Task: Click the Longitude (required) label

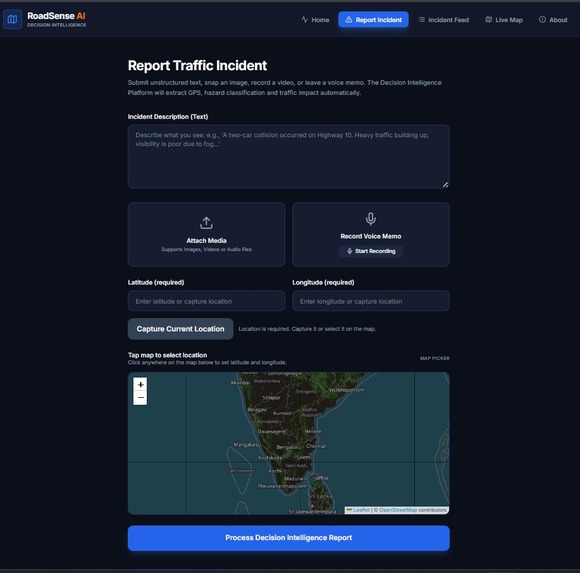Action: point(323,282)
